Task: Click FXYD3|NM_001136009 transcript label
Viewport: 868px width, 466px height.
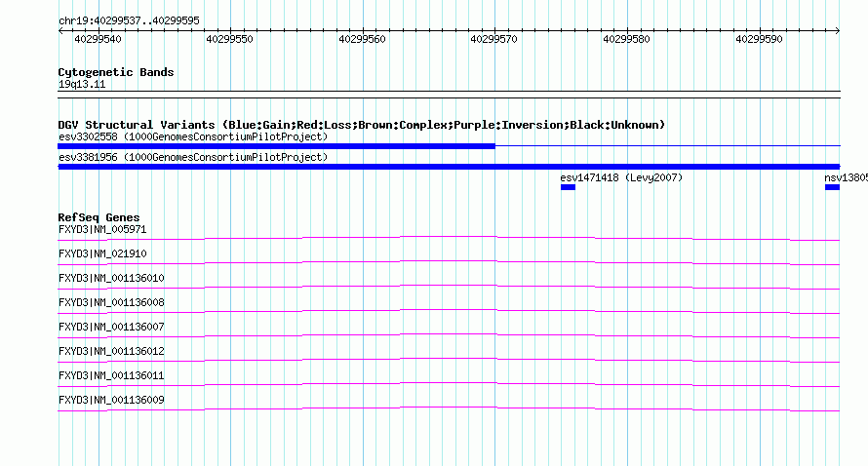Action: point(111,400)
